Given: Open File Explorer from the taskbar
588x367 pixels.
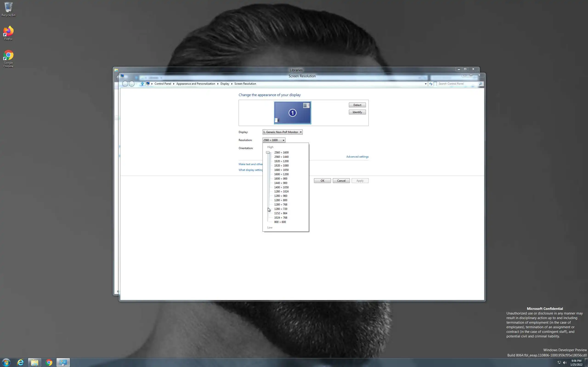Looking at the screenshot, I should pyautogui.click(x=34, y=362).
